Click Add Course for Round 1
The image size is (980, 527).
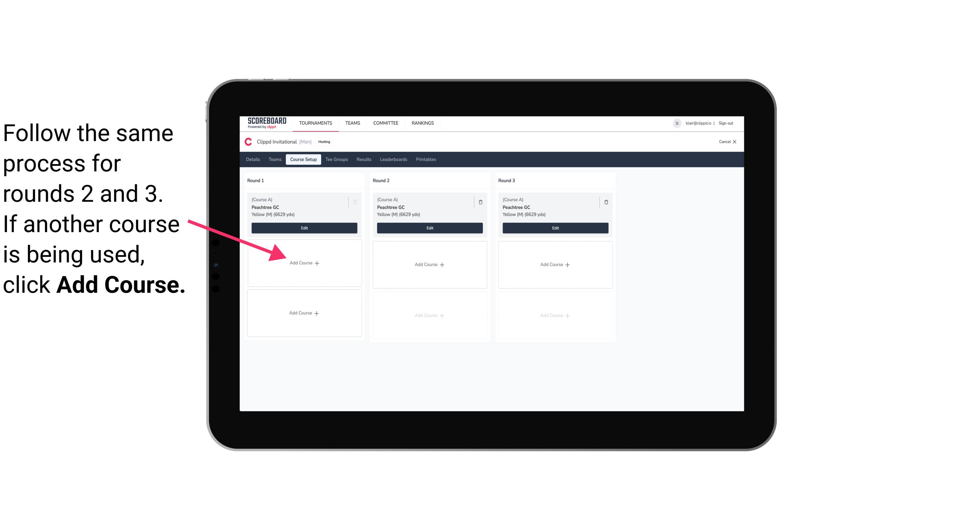coord(304,263)
